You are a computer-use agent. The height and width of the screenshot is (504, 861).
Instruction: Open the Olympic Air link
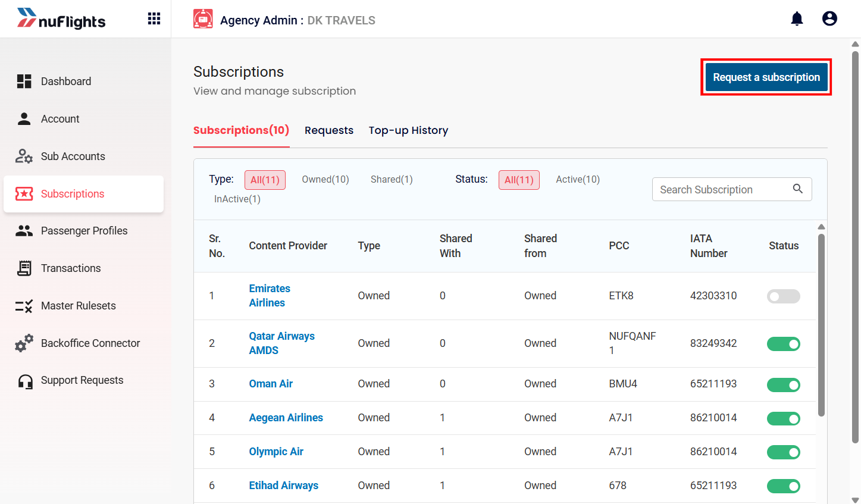tap(276, 452)
